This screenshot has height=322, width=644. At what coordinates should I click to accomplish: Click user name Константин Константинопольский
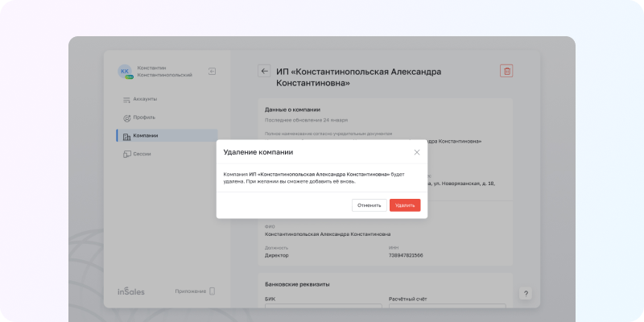click(165, 72)
